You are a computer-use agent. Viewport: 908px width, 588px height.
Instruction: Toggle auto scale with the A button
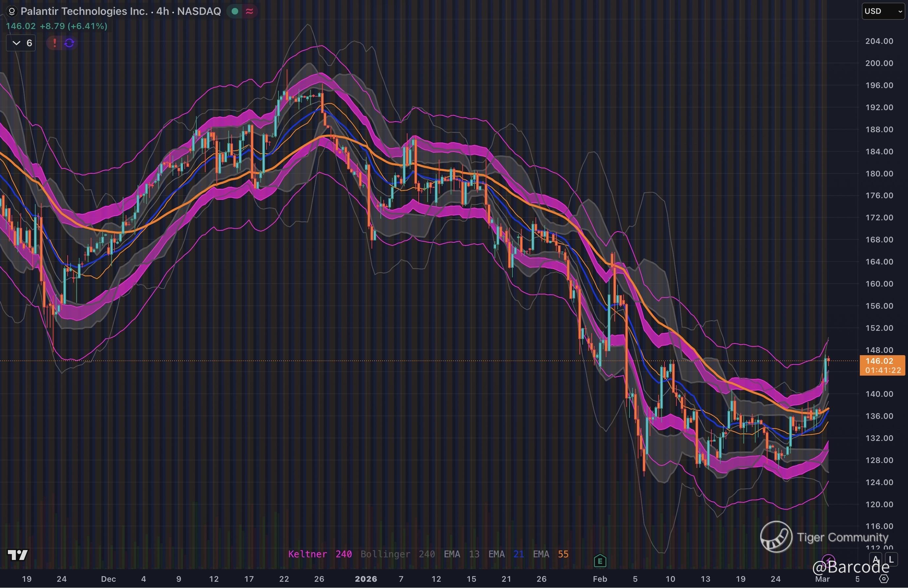coord(876,560)
